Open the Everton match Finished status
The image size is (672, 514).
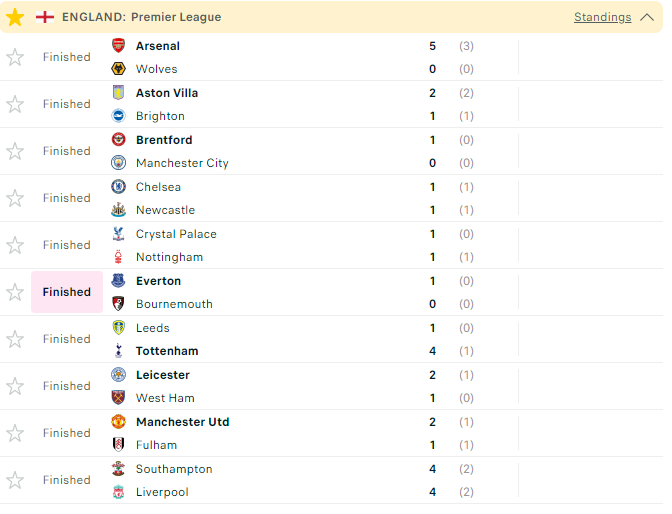67,292
